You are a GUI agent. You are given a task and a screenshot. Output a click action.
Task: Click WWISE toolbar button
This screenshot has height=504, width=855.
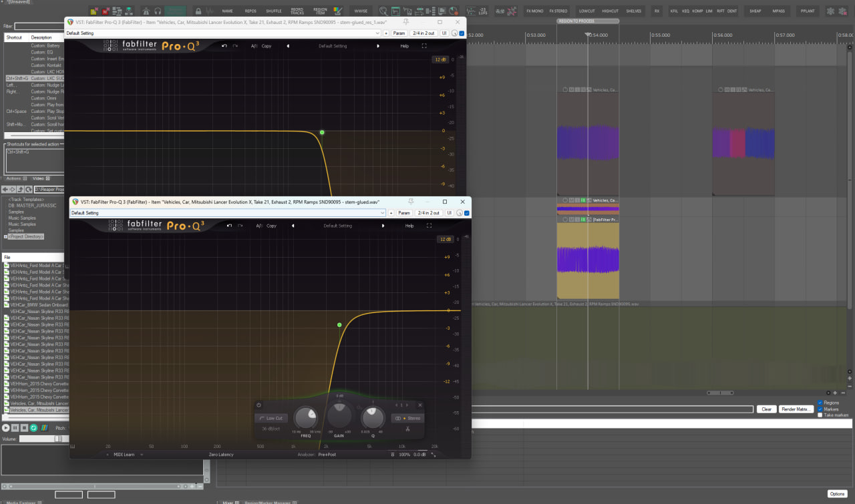pos(361,11)
